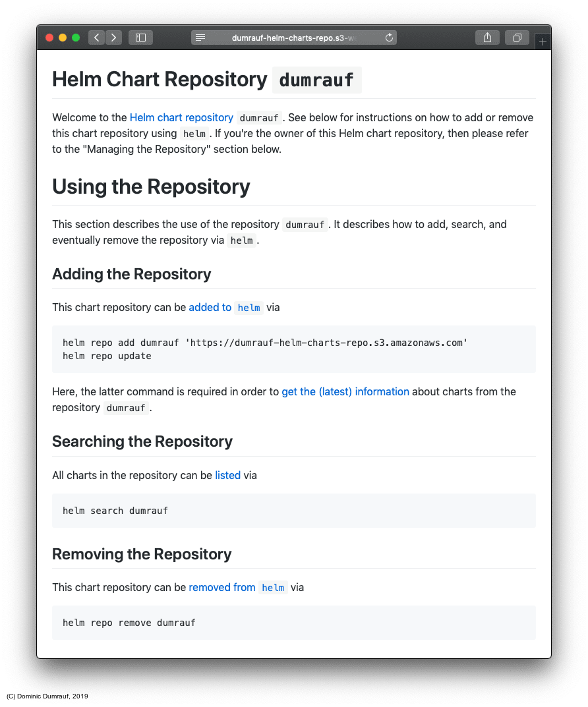Go forward using the next page arrow

click(x=113, y=38)
